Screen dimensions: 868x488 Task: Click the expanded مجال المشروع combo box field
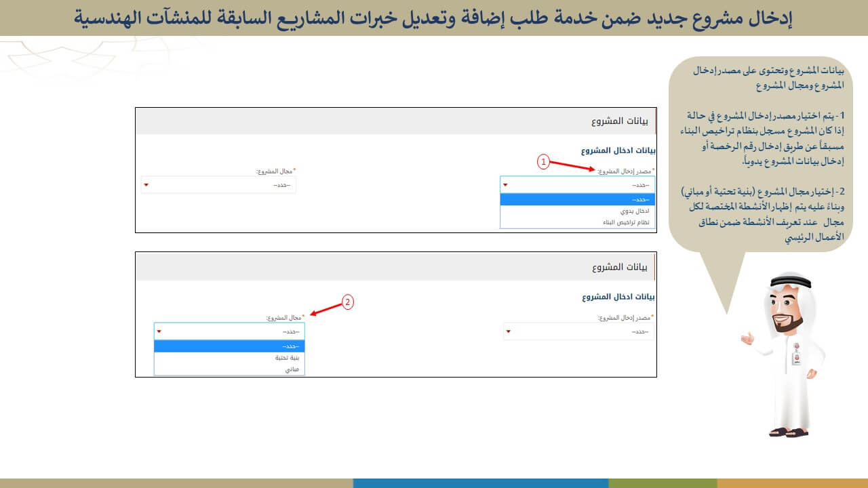229,331
